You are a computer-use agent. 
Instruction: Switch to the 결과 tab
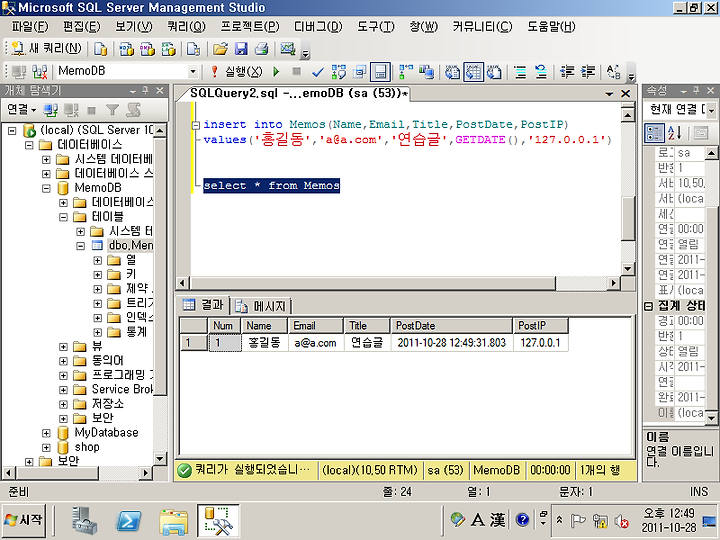click(202, 304)
